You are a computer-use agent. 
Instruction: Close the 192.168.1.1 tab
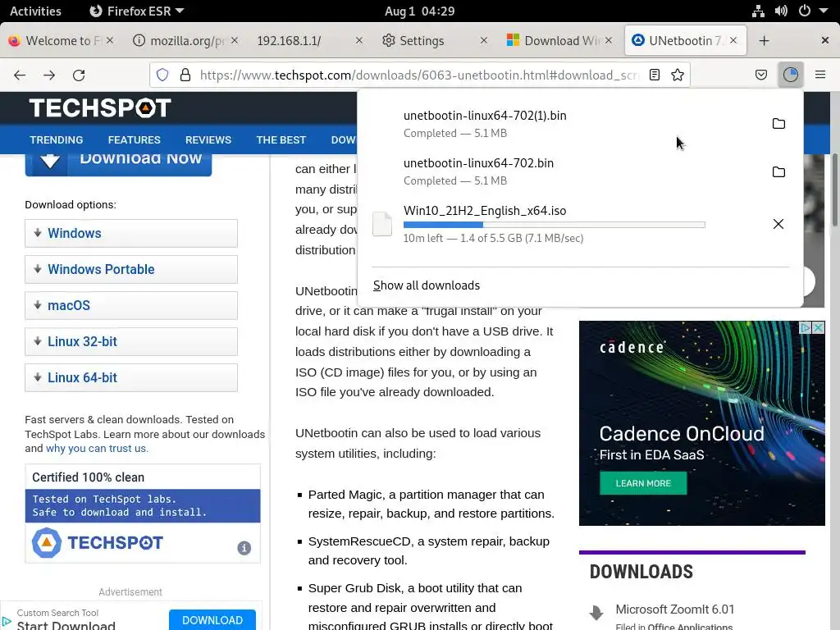coord(359,40)
